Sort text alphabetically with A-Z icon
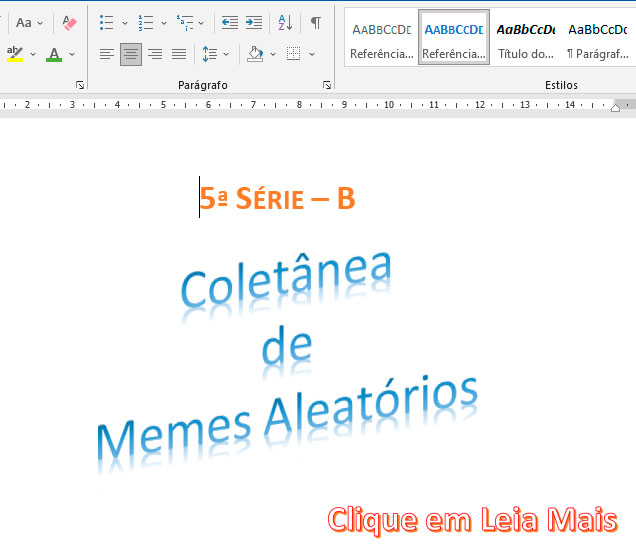This screenshot has width=636, height=556. (285, 22)
